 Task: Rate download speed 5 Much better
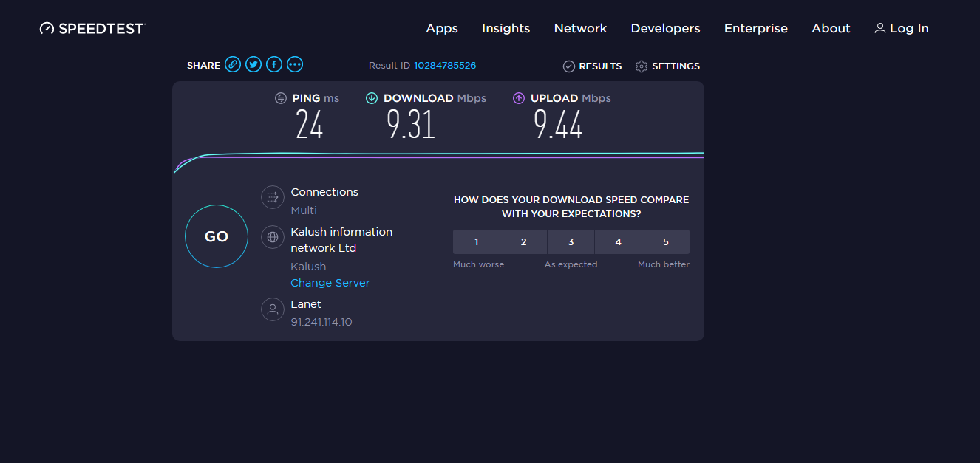pyautogui.click(x=665, y=241)
